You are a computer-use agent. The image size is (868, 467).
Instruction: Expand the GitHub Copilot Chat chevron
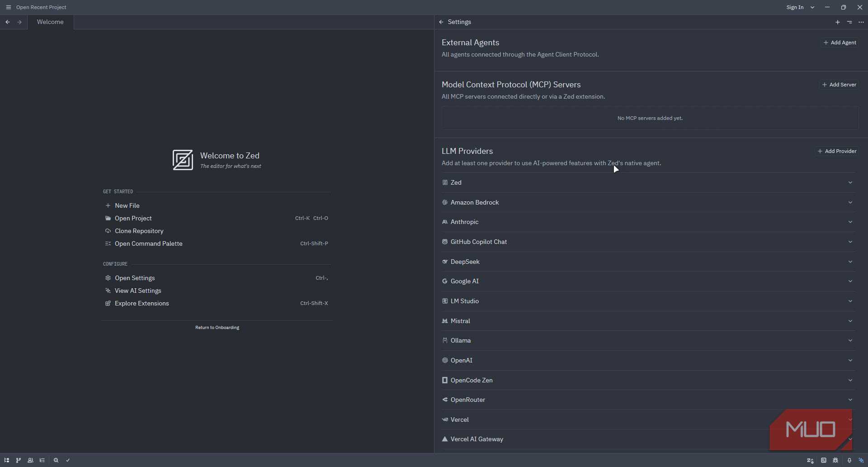pos(850,242)
